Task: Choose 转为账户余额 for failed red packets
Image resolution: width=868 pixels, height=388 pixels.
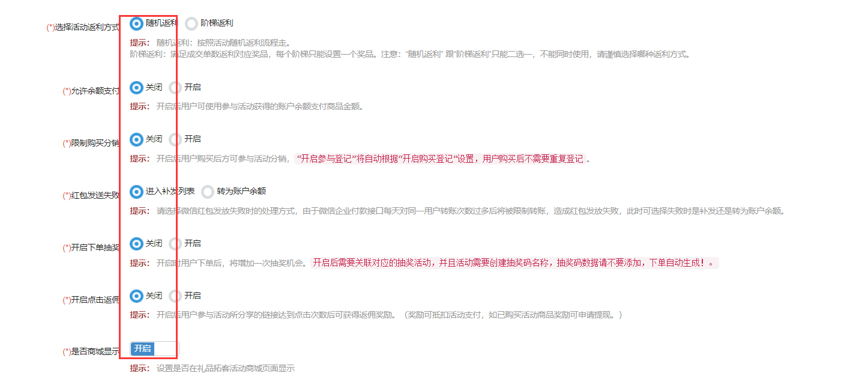Action: tap(208, 192)
